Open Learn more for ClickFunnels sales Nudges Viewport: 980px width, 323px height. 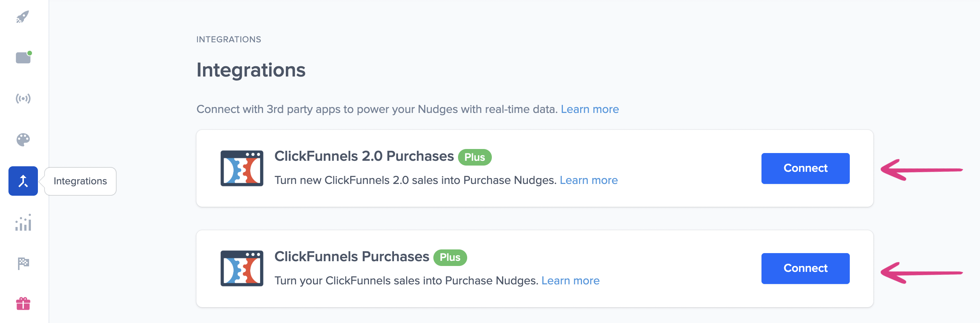570,281
